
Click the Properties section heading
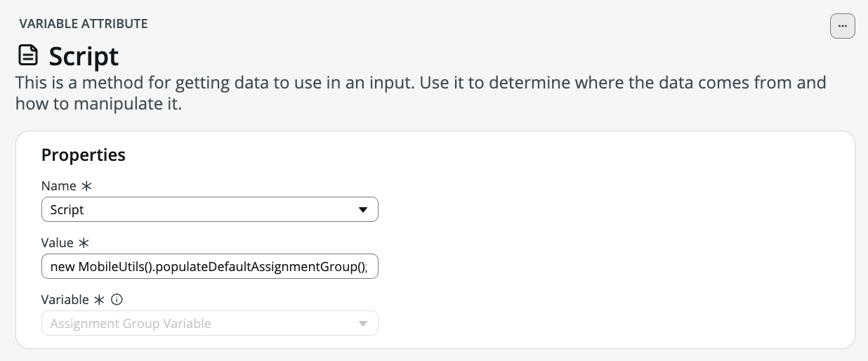[x=84, y=155]
